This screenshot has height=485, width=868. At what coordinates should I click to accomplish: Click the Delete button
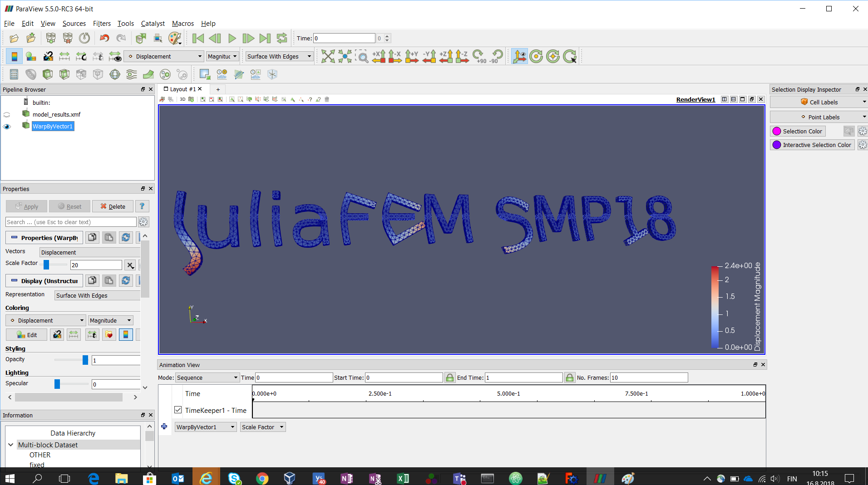[x=113, y=206]
